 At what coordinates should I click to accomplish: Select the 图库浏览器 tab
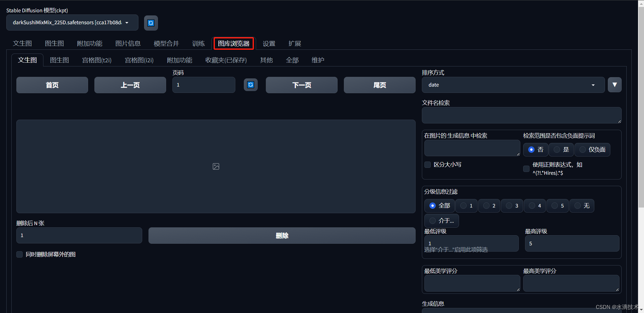click(x=234, y=43)
